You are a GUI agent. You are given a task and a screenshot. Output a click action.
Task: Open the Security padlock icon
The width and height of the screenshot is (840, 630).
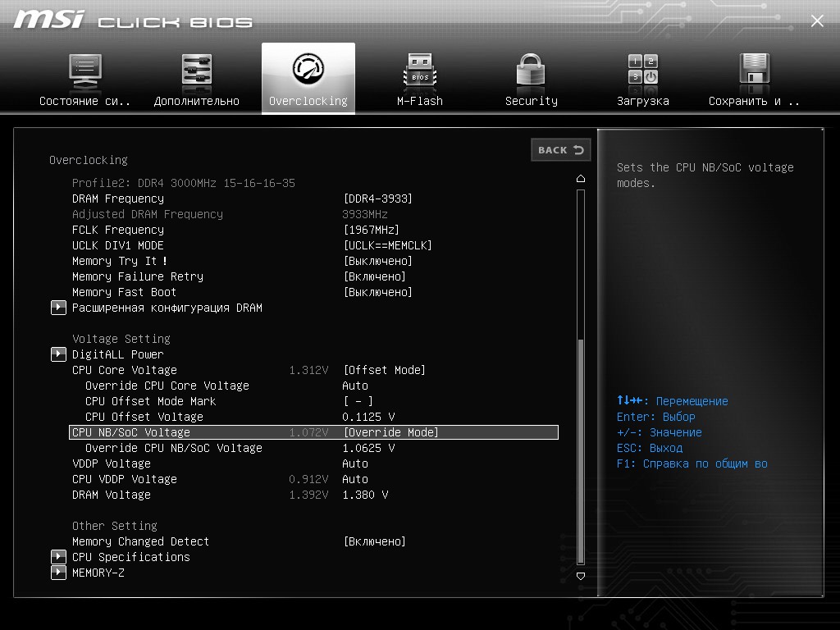coord(531,70)
